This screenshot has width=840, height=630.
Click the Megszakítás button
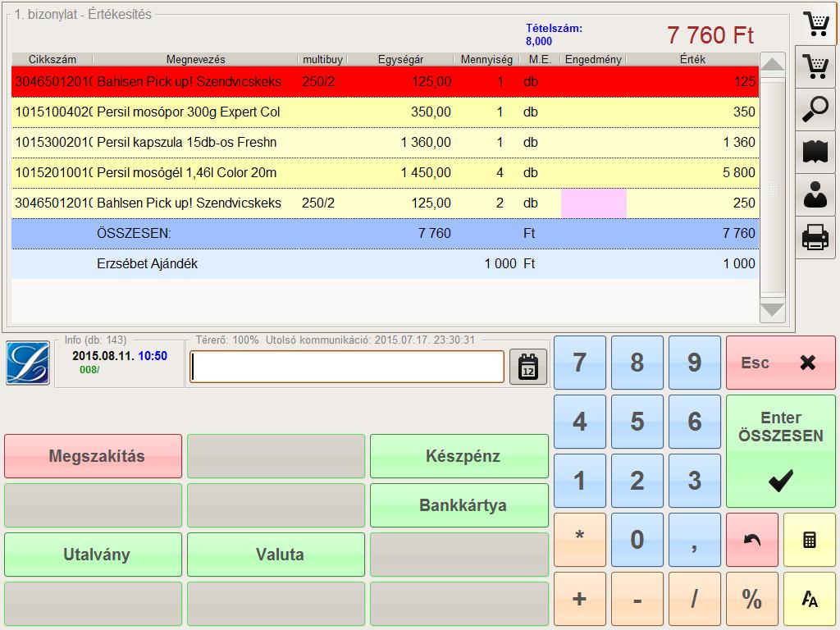[94, 456]
